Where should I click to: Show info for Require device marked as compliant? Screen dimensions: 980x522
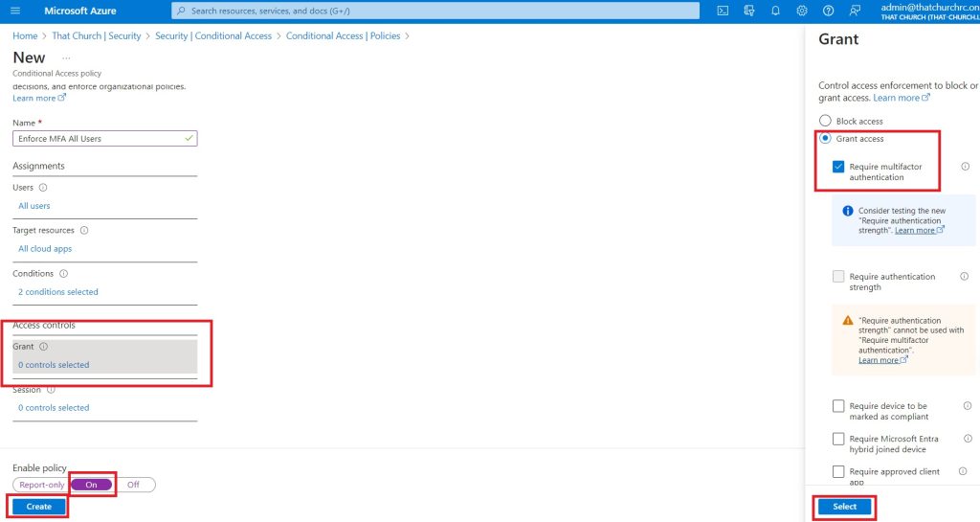[967, 406]
